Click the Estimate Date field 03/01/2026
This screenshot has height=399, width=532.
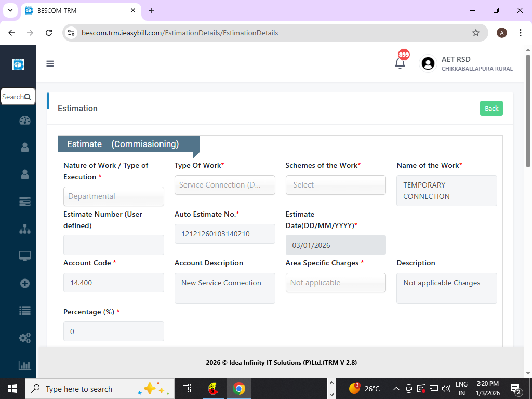coord(336,245)
